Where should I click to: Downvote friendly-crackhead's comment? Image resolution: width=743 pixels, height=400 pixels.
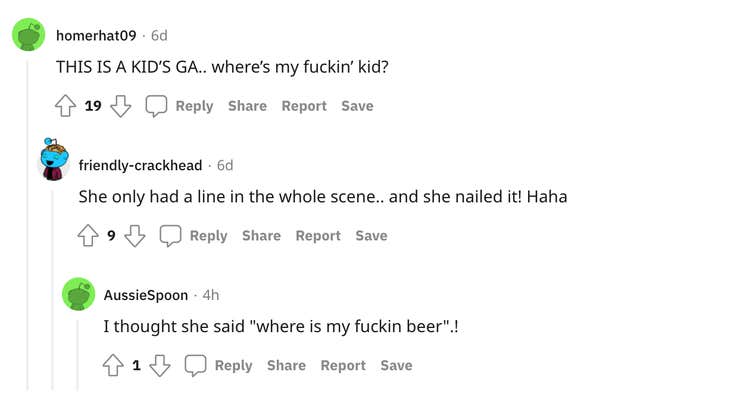pos(135,236)
